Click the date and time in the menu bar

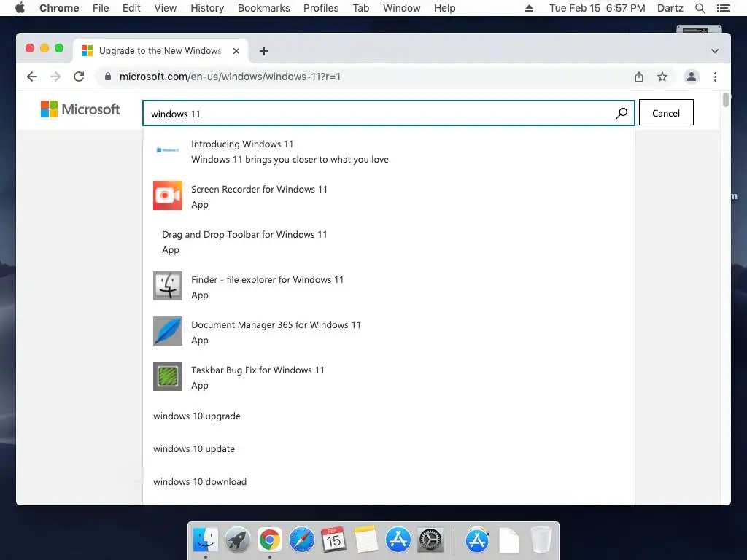pyautogui.click(x=597, y=8)
